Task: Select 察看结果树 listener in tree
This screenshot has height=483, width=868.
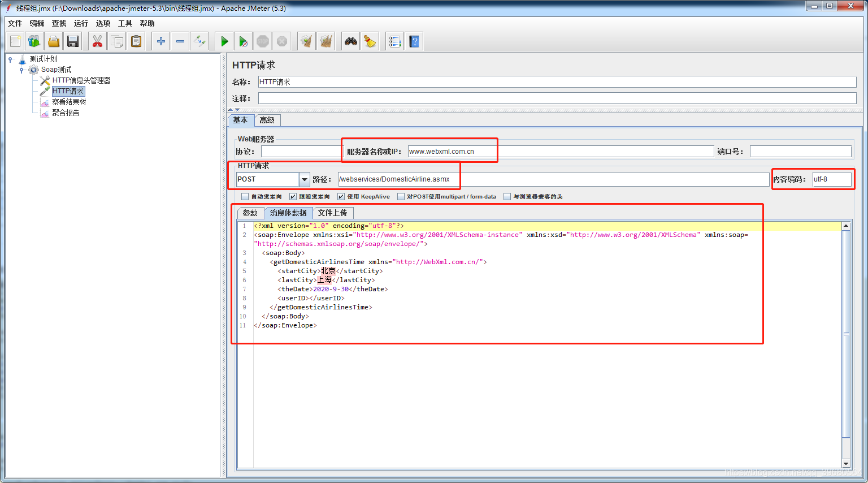Action: tap(69, 102)
